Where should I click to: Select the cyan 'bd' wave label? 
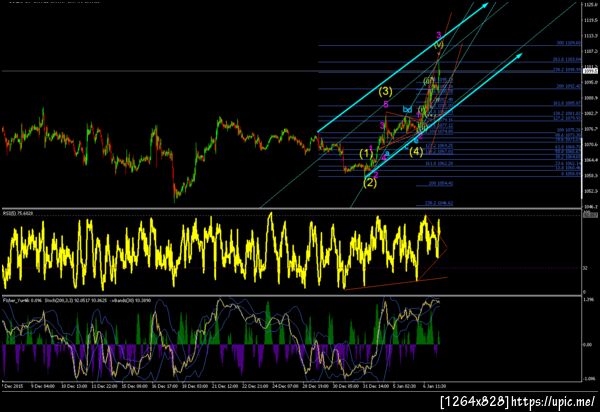tap(407, 110)
